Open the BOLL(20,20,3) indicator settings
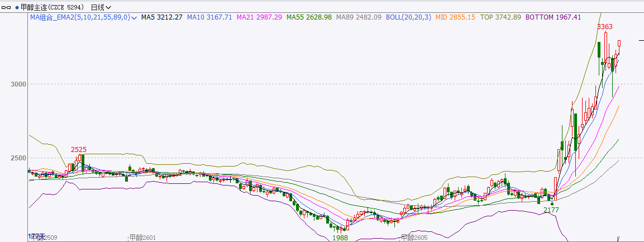644x242 pixels. (407, 17)
